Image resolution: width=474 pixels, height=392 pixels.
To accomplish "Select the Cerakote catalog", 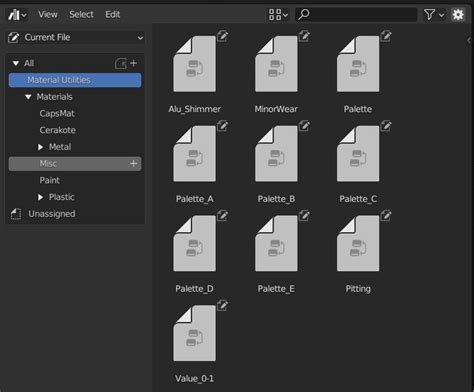I will [x=58, y=130].
